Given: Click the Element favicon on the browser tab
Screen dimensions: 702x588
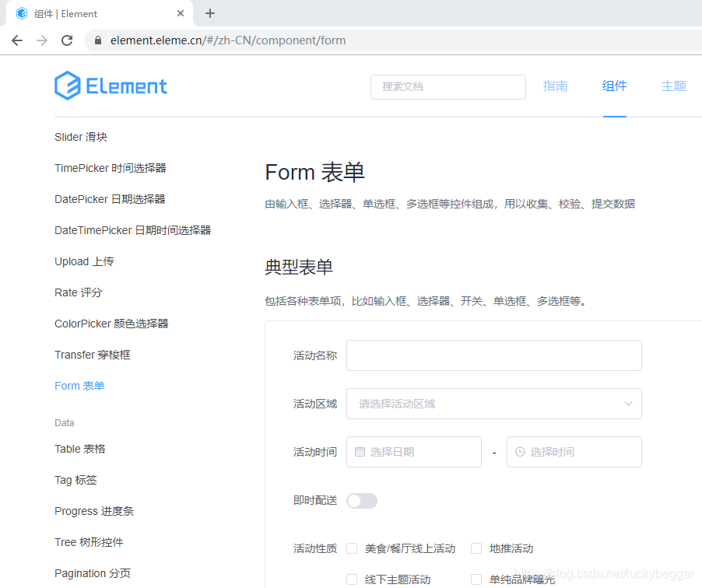Looking at the screenshot, I should click(22, 13).
